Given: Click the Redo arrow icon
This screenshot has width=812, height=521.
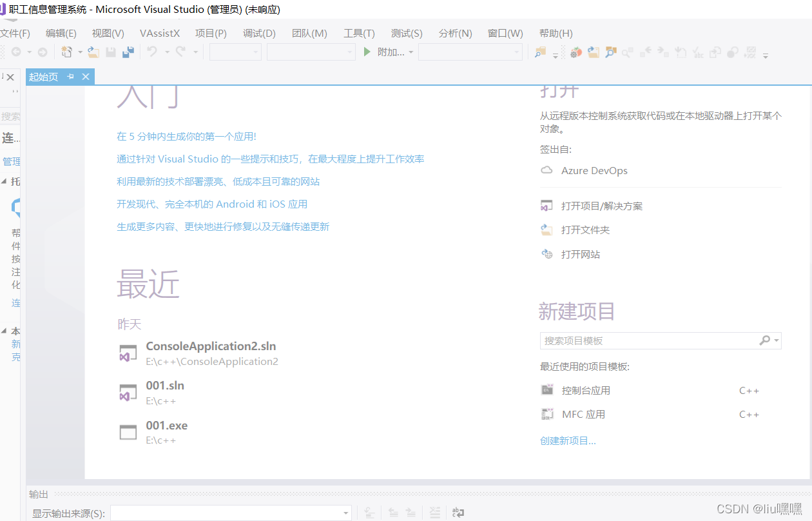Looking at the screenshot, I should [x=181, y=52].
